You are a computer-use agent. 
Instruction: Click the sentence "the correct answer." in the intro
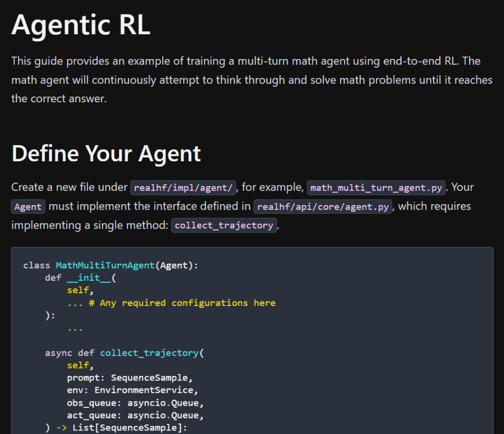[59, 99]
